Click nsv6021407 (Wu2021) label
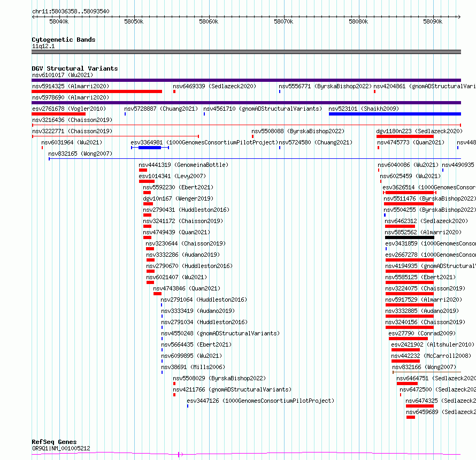This screenshot has height=460, width=476. [x=176, y=277]
